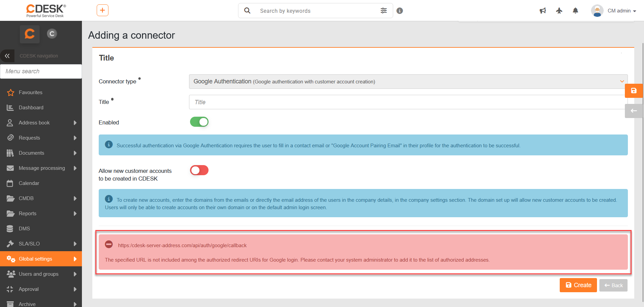Screen dimensions: 644x307
Task: Click the search magnifier icon
Action: click(247, 10)
